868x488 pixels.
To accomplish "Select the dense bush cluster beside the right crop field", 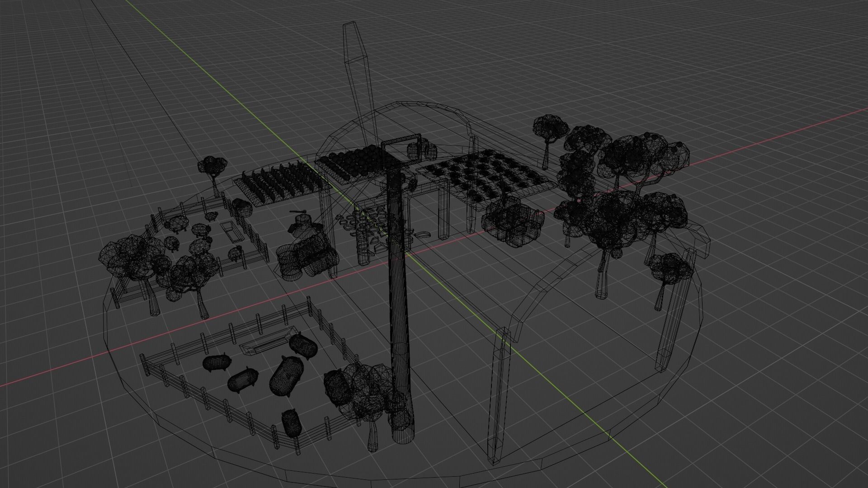I will point(512,221).
